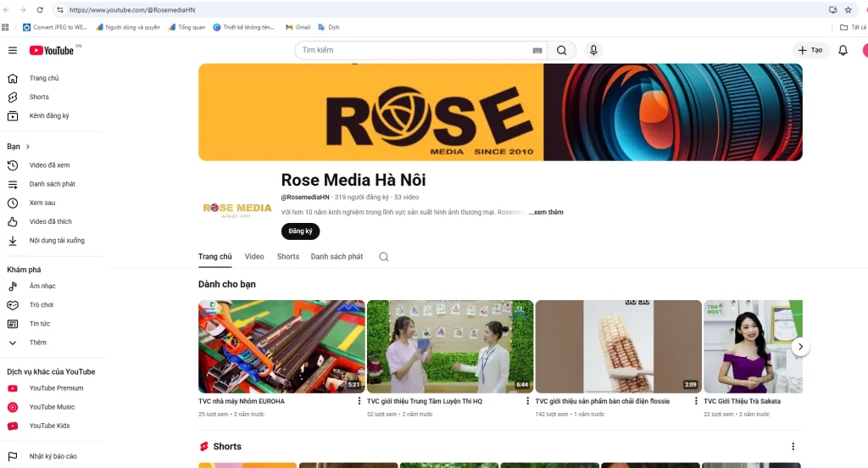Open the Shorts section options menu
This screenshot has width=868, height=468.
[x=793, y=447]
